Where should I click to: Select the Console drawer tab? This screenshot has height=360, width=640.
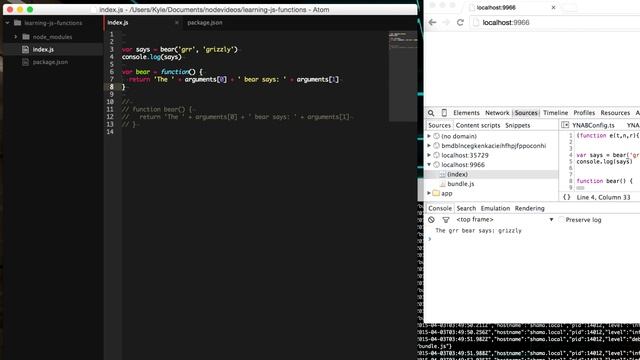click(x=440, y=208)
